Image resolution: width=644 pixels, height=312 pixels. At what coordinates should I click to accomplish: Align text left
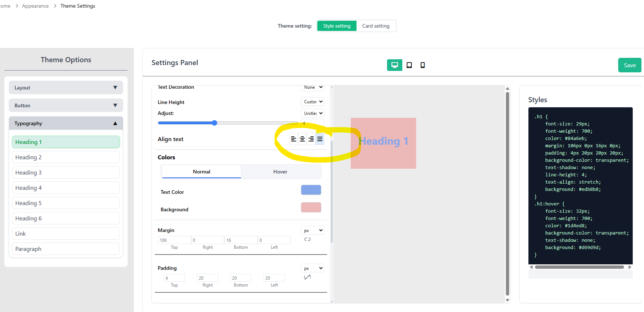(294, 139)
